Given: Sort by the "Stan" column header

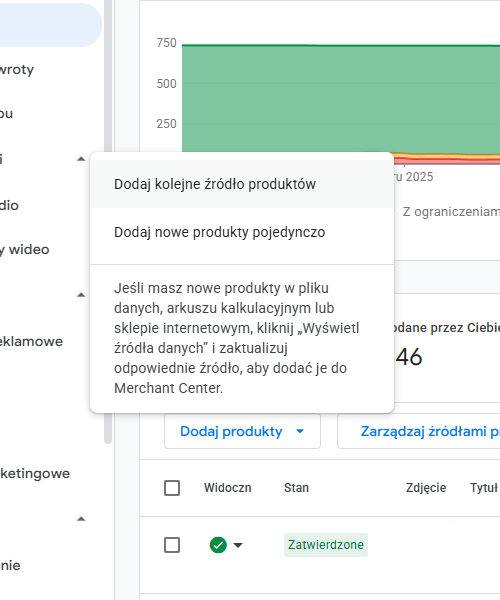Looking at the screenshot, I should [x=296, y=488].
